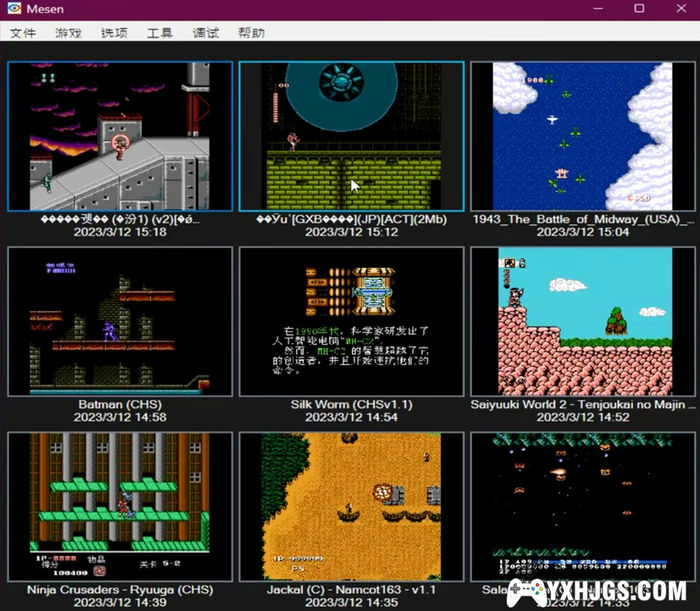
Task: Open Ninja Crusaders - Ryuuga (CHS) thumbnail
Action: click(120, 507)
